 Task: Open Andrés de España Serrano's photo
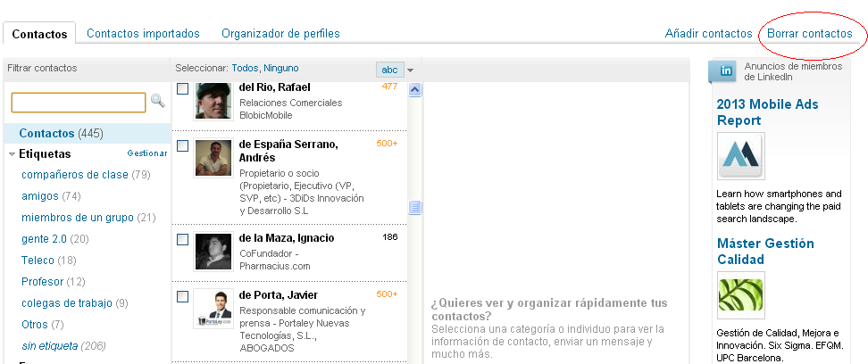point(213,158)
